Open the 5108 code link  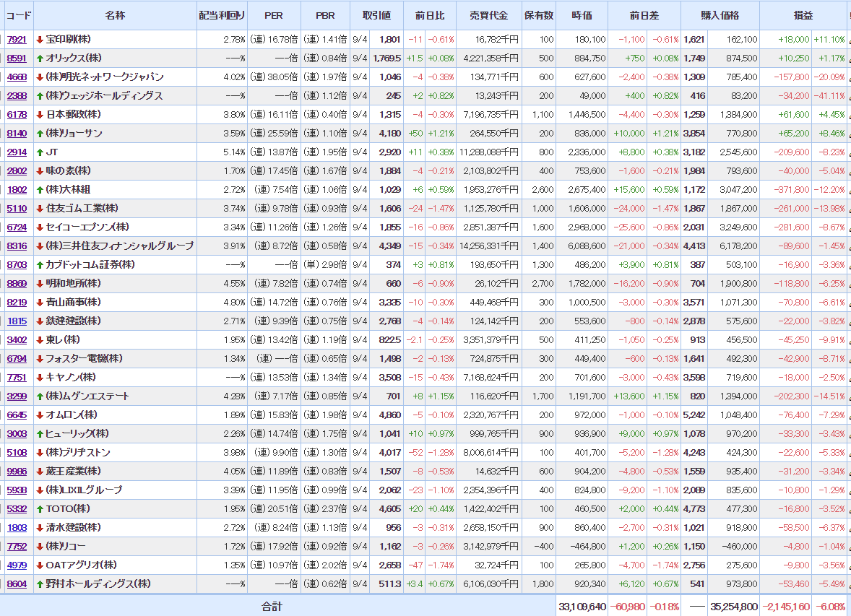tap(17, 453)
